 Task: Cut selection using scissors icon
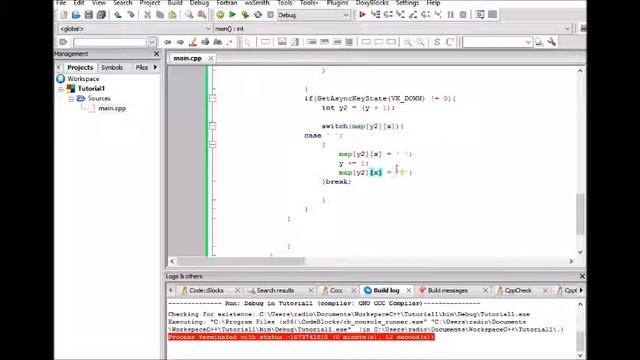click(147, 15)
